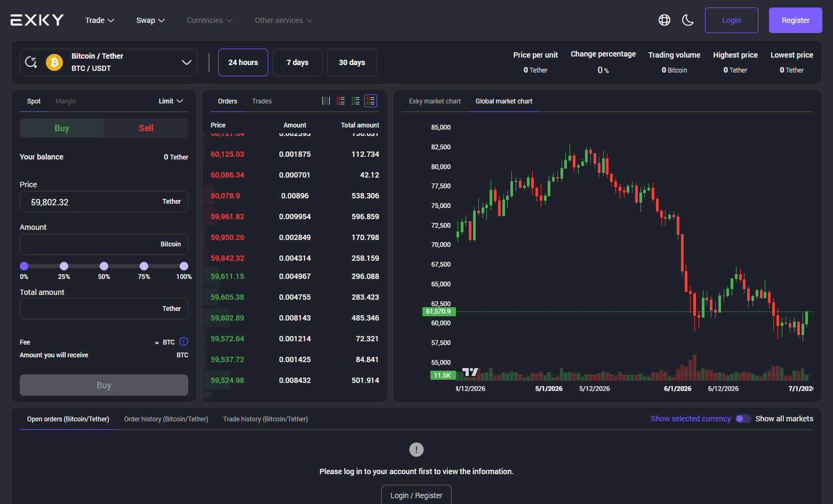Viewport: 833px width, 504px height.
Task: Open Bitcoin / Tether pair selector
Action: pyautogui.click(x=109, y=62)
